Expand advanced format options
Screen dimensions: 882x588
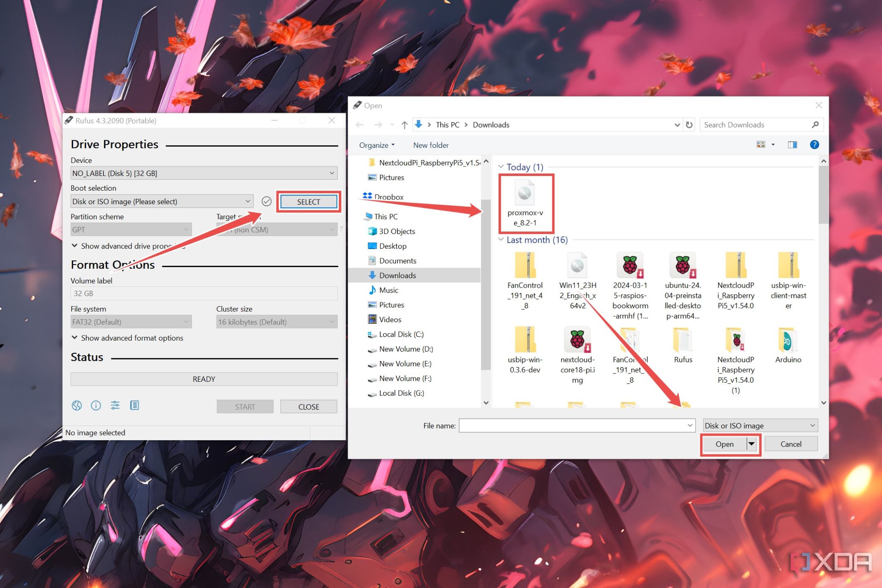pos(127,338)
